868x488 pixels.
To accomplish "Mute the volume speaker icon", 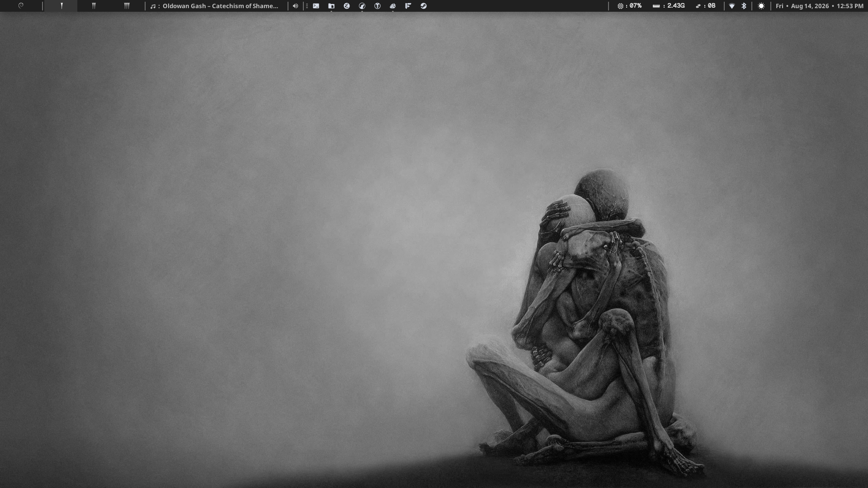I will [295, 6].
